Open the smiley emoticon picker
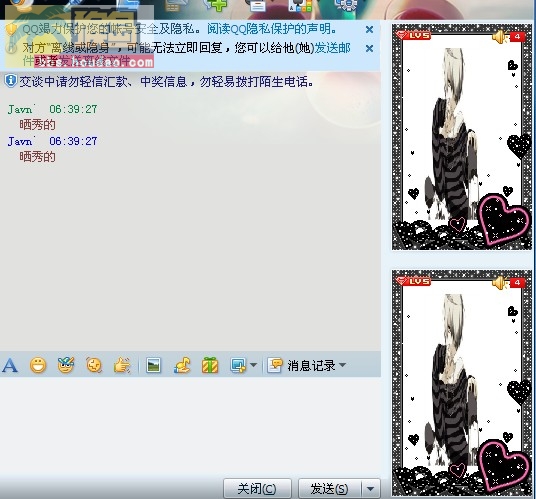 38,365
